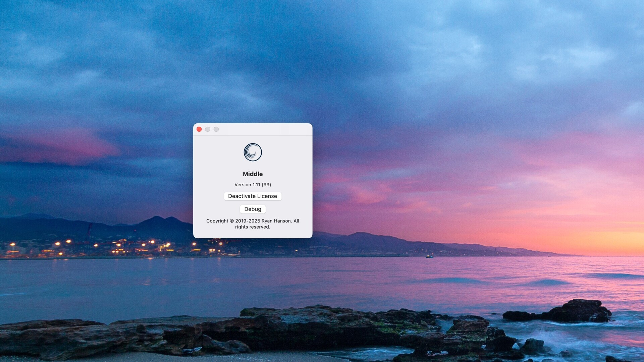The image size is (644, 362).
Task: Click the Deactivate License button
Action: [x=253, y=196]
